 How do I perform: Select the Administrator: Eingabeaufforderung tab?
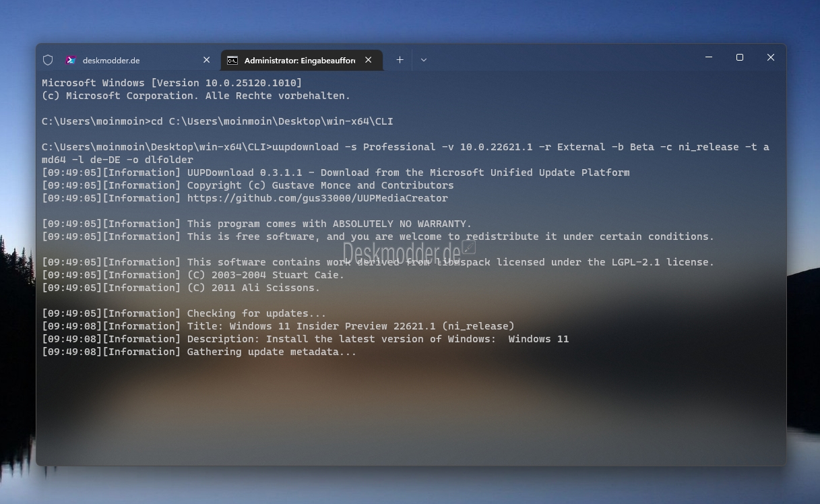[302, 60]
